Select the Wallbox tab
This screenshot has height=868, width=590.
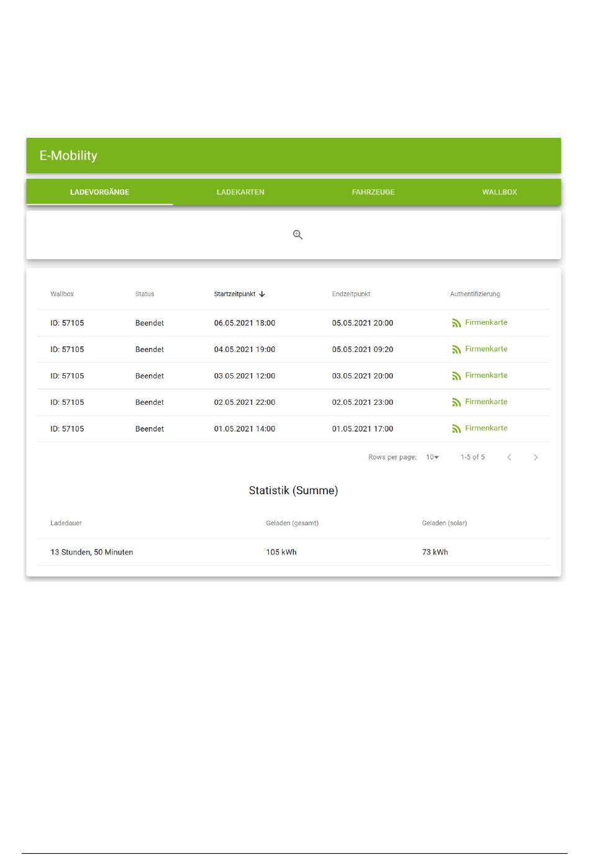point(499,192)
